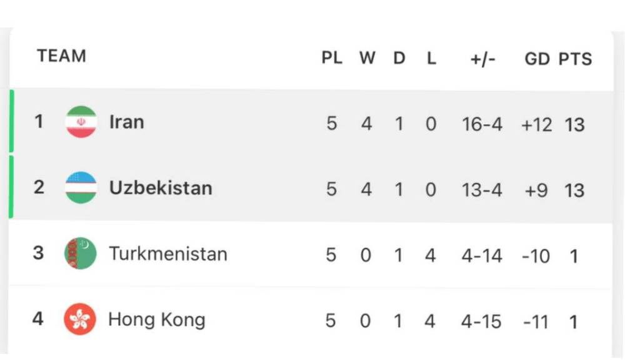Click Iran's rank number 1
Image resolution: width=640 pixels, height=364 pixels.
click(39, 121)
